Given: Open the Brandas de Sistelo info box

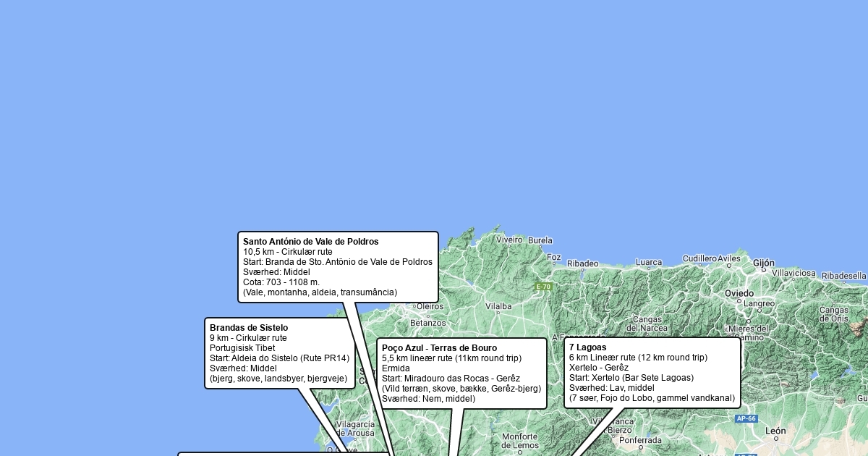Looking at the screenshot, I should click(x=279, y=353).
